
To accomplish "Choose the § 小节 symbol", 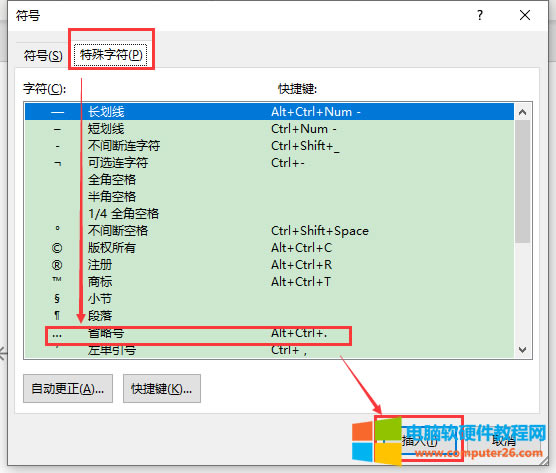I will pos(269,299).
